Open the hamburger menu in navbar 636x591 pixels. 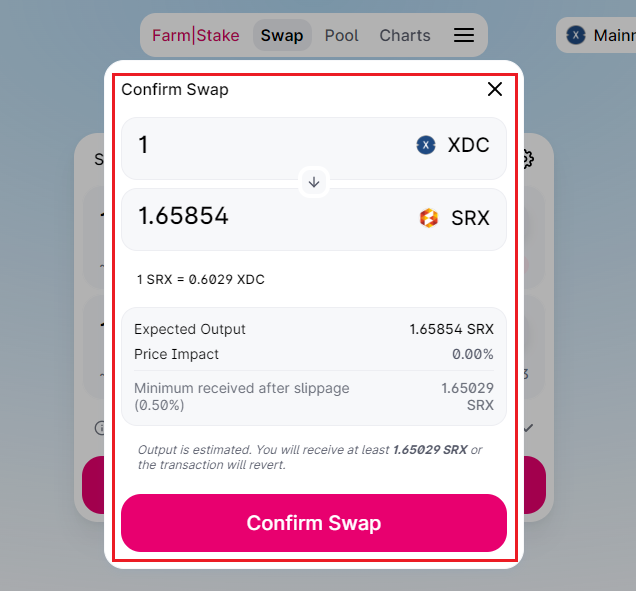click(x=464, y=35)
